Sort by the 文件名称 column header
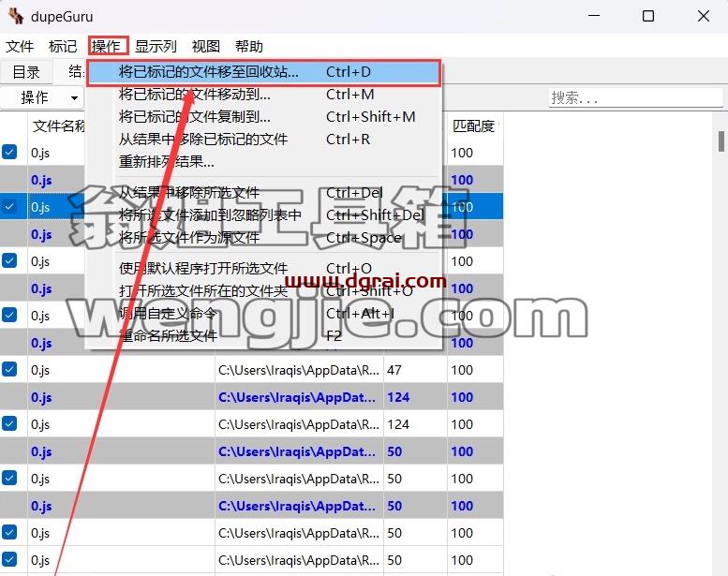This screenshot has width=728, height=576. (58, 126)
